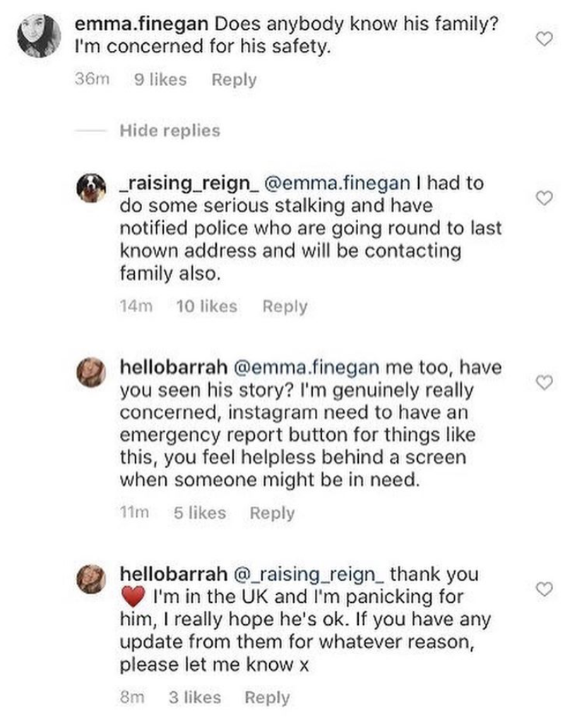582x728 pixels.
Task: Tap heart on hellobarrah's 'me too' reply
Action: point(545,383)
